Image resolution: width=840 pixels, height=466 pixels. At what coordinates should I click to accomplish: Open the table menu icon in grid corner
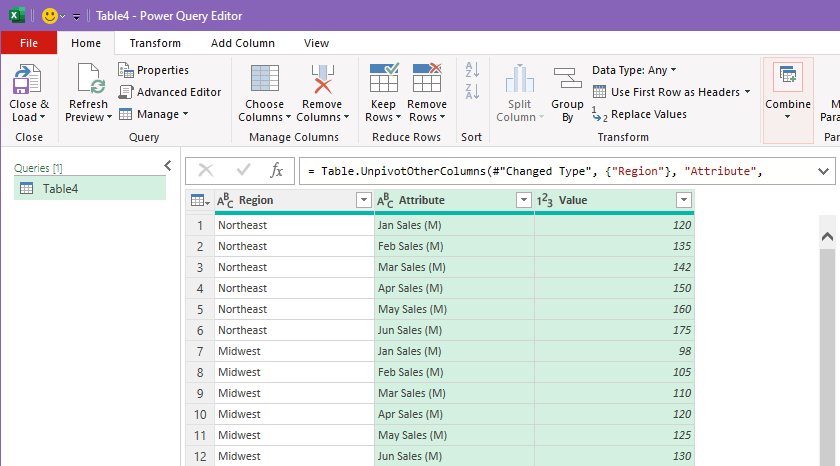point(200,200)
